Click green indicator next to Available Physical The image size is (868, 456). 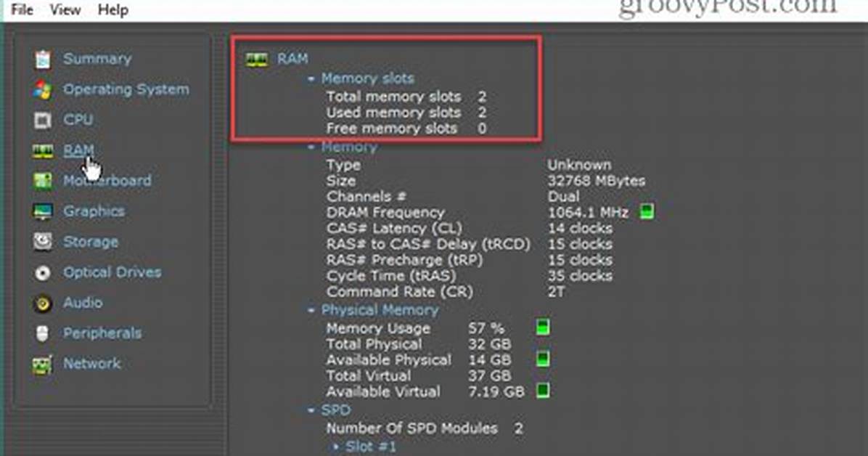pos(543,359)
